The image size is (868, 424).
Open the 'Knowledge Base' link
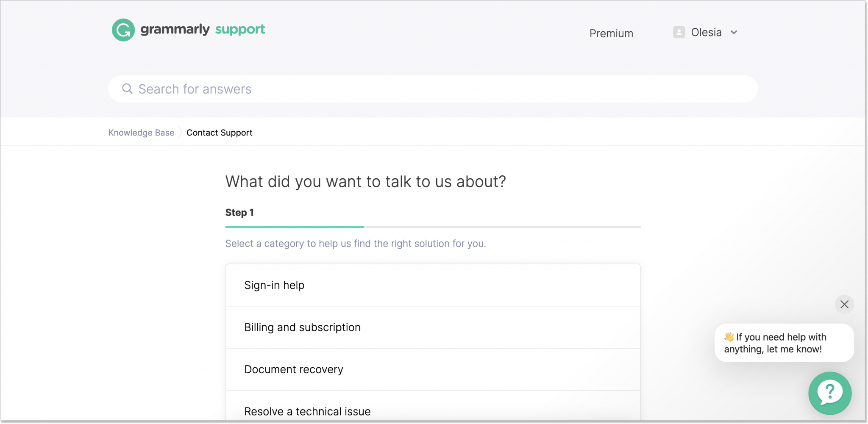click(141, 132)
